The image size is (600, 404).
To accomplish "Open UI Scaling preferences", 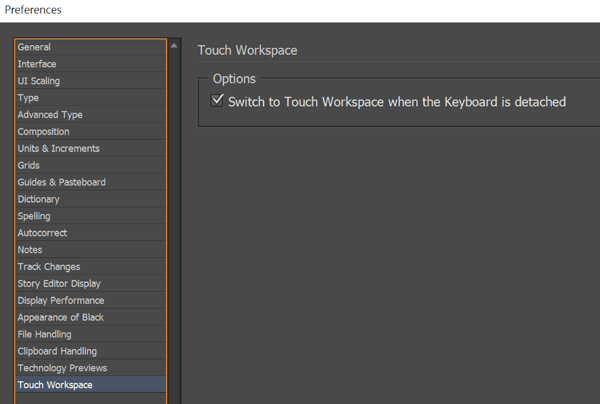I will pos(91,81).
